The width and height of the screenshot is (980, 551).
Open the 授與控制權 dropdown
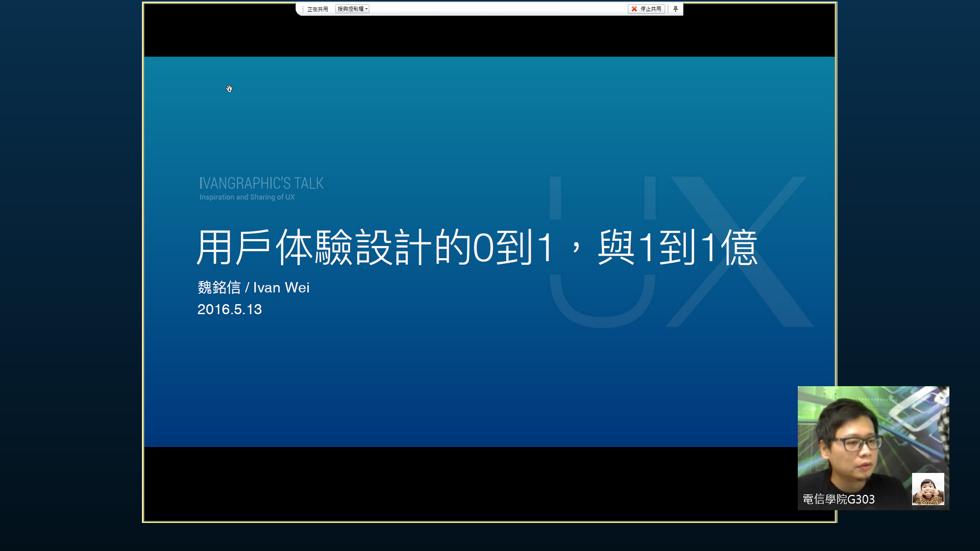pyautogui.click(x=351, y=9)
